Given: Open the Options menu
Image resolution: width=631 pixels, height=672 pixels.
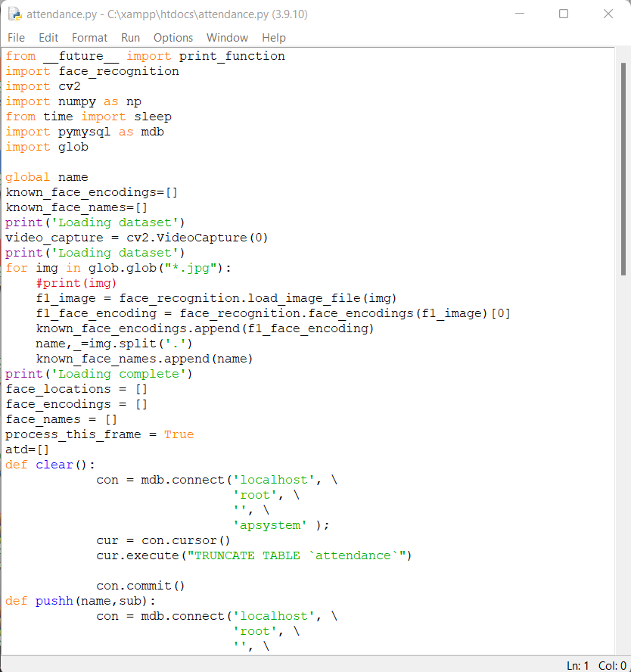Looking at the screenshot, I should point(173,37).
